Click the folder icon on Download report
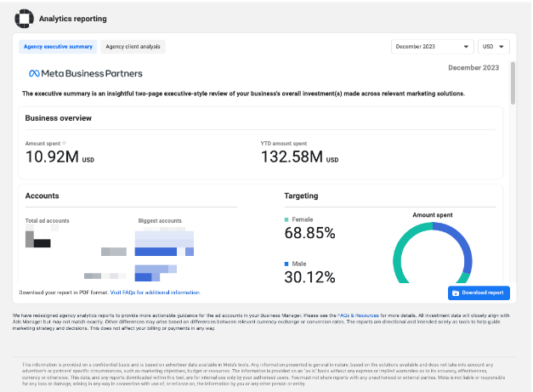The image size is (533, 392). 456,293
